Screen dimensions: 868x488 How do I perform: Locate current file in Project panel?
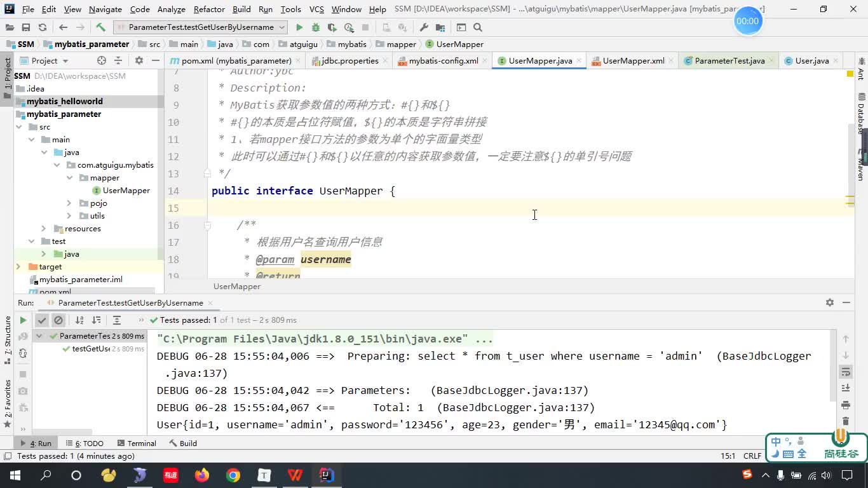(102, 60)
